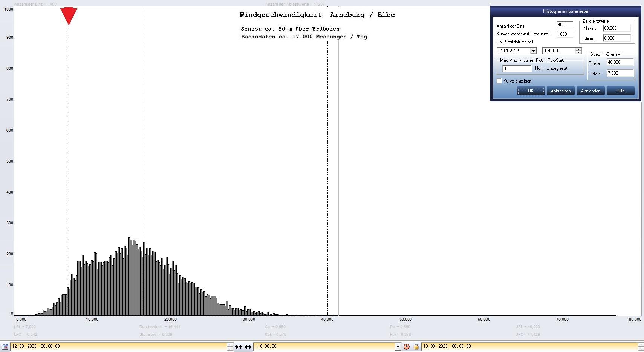Click the Sensor ca. 50 m über Erdboden text
This screenshot has height=352, width=644.
(x=290, y=29)
